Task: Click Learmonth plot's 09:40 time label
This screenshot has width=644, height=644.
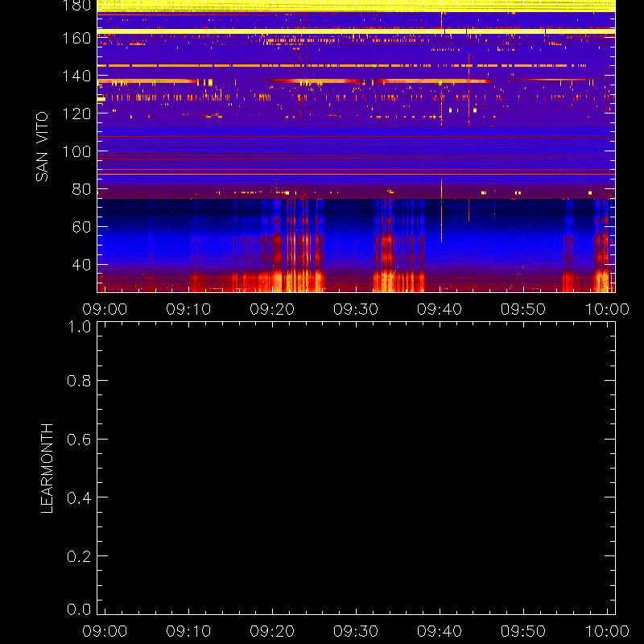Action: pos(440,631)
